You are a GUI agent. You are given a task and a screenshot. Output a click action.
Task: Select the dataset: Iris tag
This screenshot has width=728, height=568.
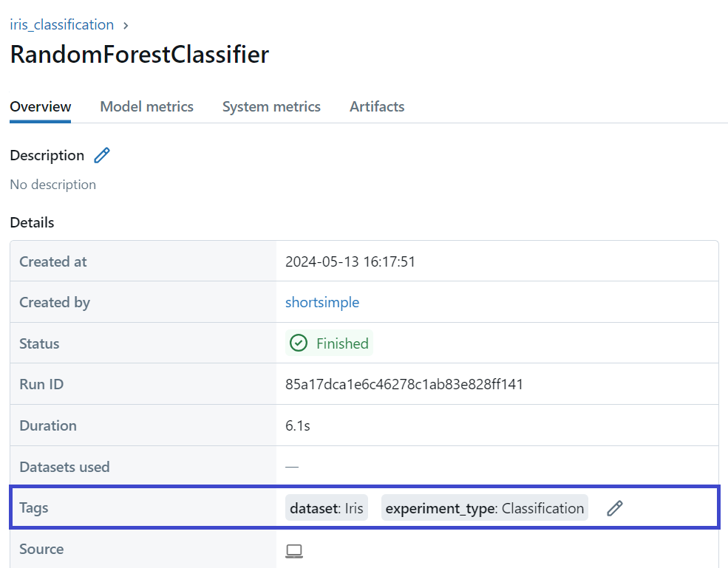click(x=327, y=508)
